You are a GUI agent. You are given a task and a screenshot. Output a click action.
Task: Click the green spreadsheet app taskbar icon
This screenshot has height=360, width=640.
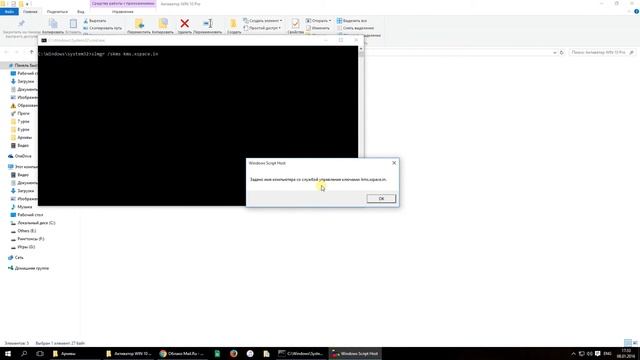217,353
